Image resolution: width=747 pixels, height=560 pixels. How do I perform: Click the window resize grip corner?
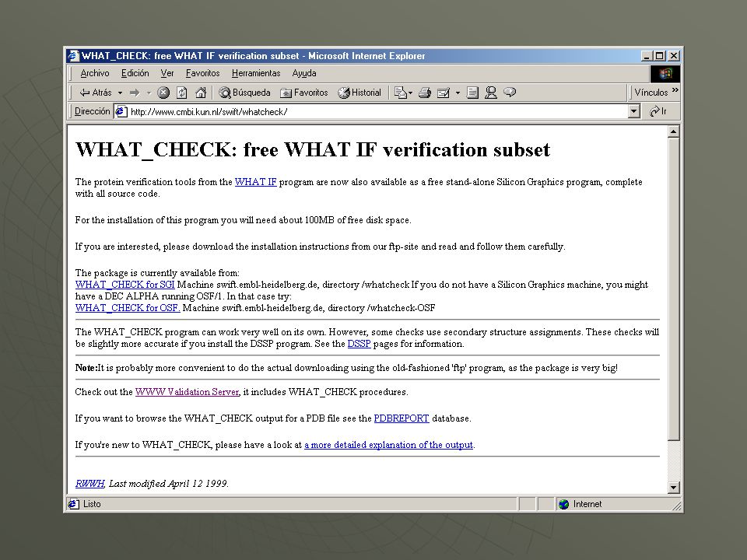[x=676, y=506]
